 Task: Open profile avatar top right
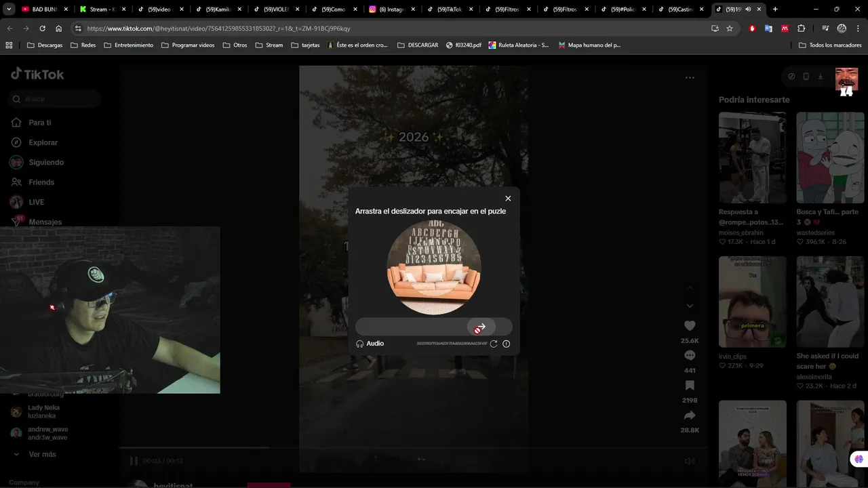point(846,79)
